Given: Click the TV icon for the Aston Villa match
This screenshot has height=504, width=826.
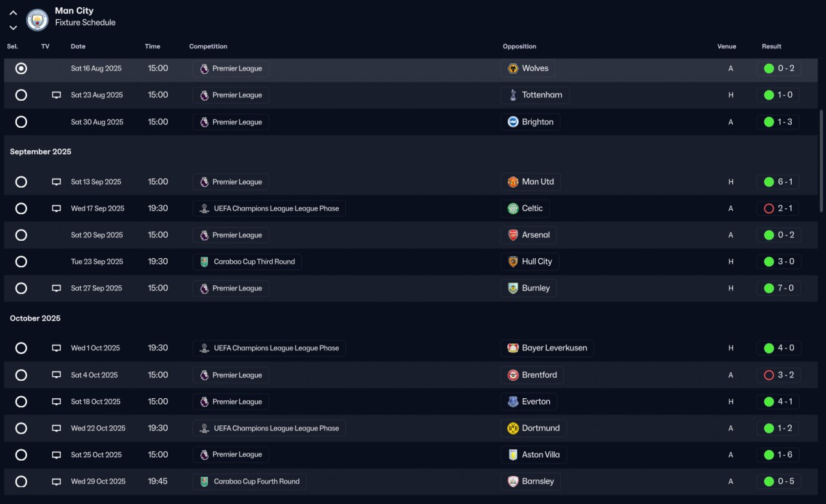Looking at the screenshot, I should coord(56,454).
